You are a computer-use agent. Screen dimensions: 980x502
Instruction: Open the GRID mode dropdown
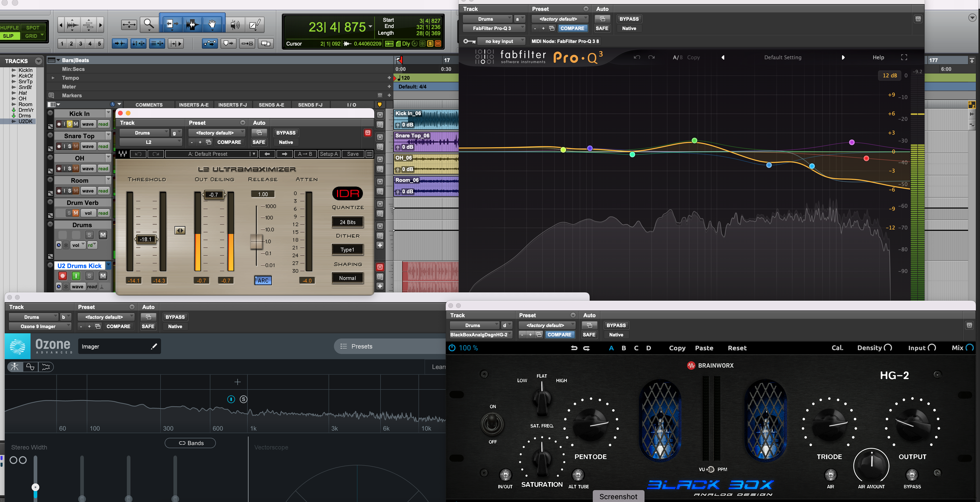point(33,36)
